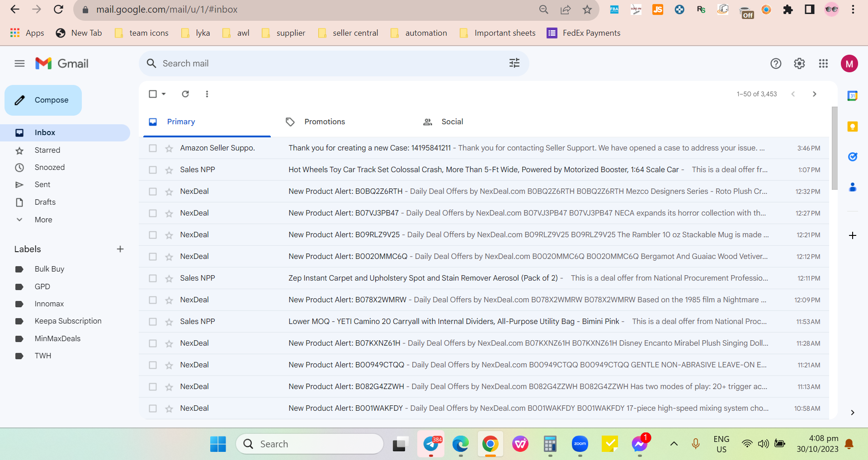The width and height of the screenshot is (868, 460).
Task: Click the Compose button
Action: click(x=43, y=100)
